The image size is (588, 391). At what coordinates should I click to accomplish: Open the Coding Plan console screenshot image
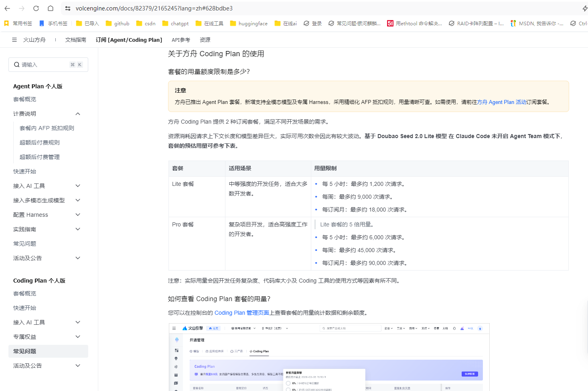(329, 357)
